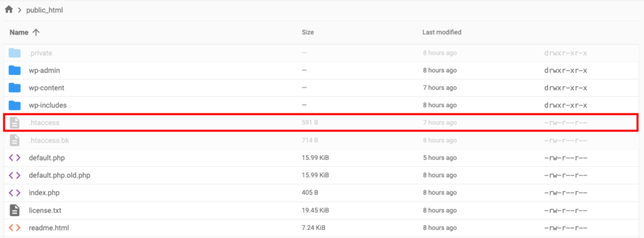Screen dimensions: 644x238
Task: Open public_html in the breadcrumb
Action: click(x=45, y=10)
